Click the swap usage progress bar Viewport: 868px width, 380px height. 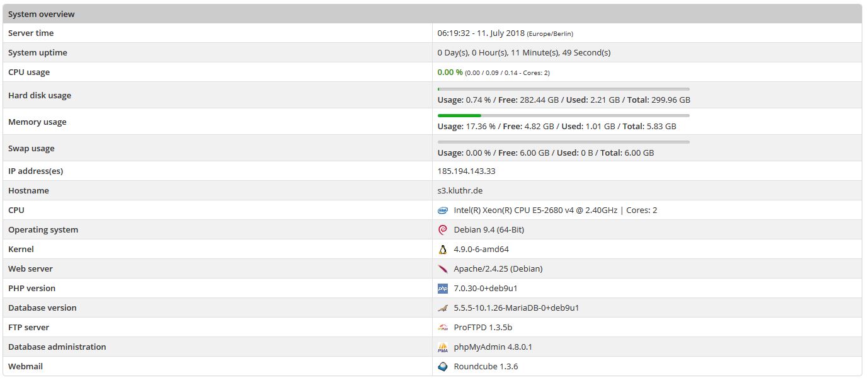563,142
